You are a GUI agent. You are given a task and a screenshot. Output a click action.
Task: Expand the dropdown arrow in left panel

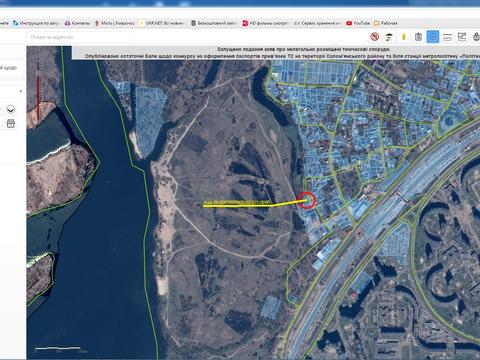tap(21, 91)
